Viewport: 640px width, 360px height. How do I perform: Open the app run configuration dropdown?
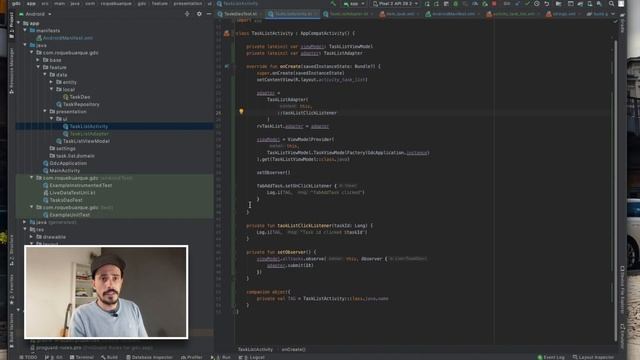[353, 4]
